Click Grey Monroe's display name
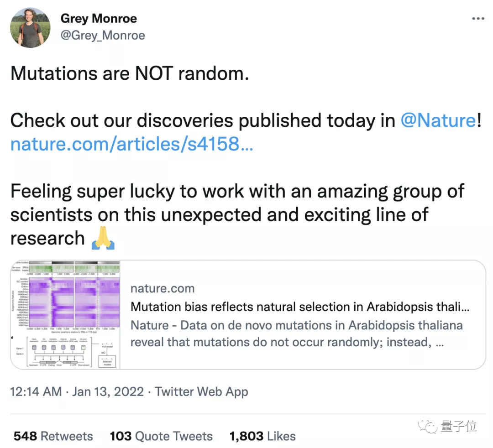The height and width of the screenshot is (448, 493). (99, 18)
